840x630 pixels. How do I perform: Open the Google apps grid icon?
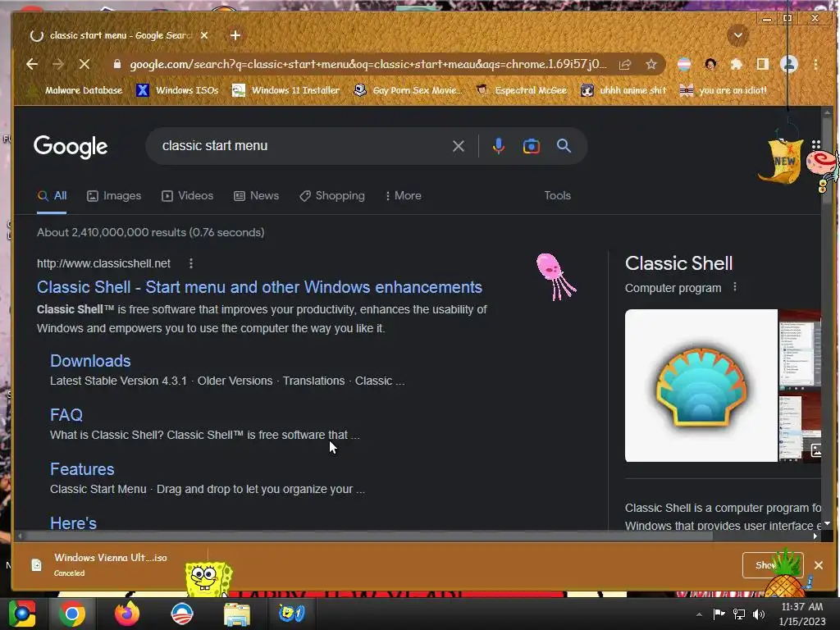click(x=816, y=144)
